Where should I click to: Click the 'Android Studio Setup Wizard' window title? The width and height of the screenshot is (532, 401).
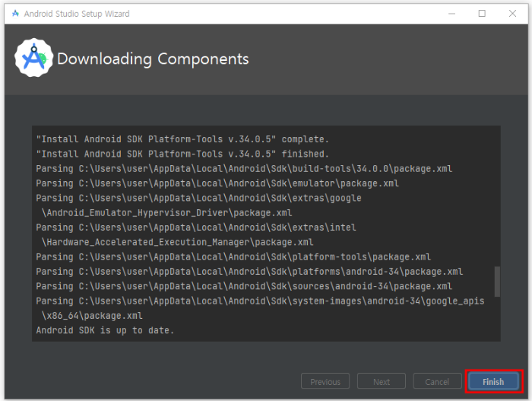[77, 14]
